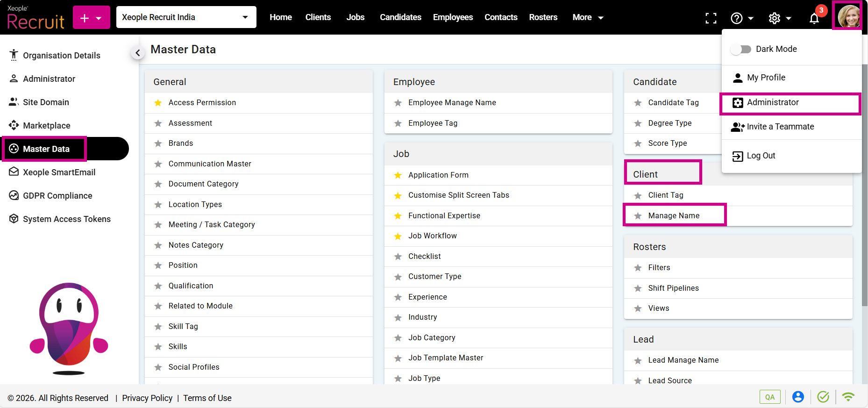Open Job Workflow master data

click(432, 236)
